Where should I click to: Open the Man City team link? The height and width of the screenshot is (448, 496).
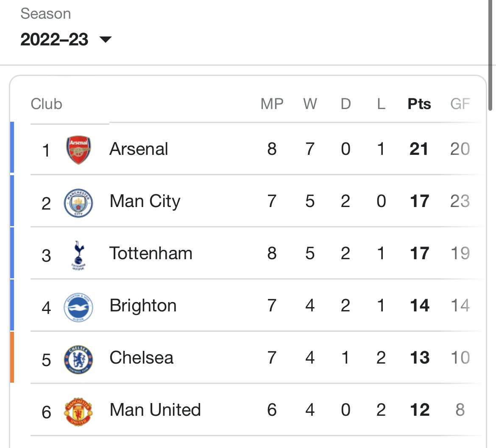pos(145,202)
